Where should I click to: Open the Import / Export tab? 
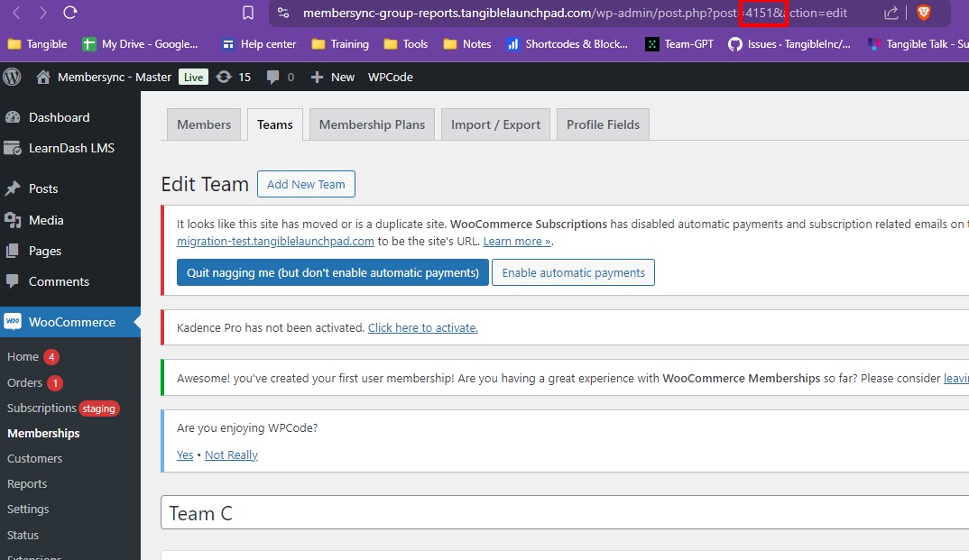pyautogui.click(x=494, y=124)
